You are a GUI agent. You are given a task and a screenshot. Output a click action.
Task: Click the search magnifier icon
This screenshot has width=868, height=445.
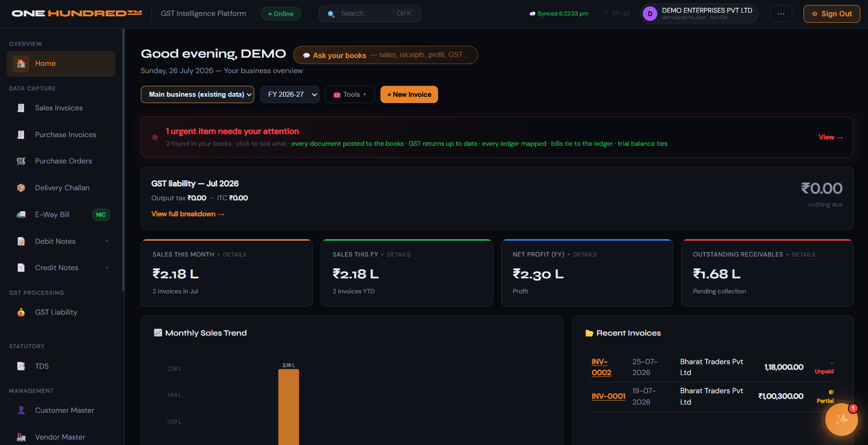point(331,14)
